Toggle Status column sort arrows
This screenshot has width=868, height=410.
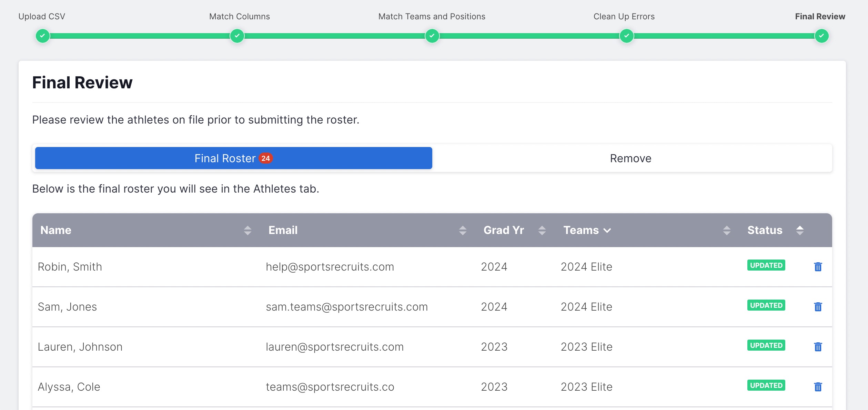(x=800, y=231)
